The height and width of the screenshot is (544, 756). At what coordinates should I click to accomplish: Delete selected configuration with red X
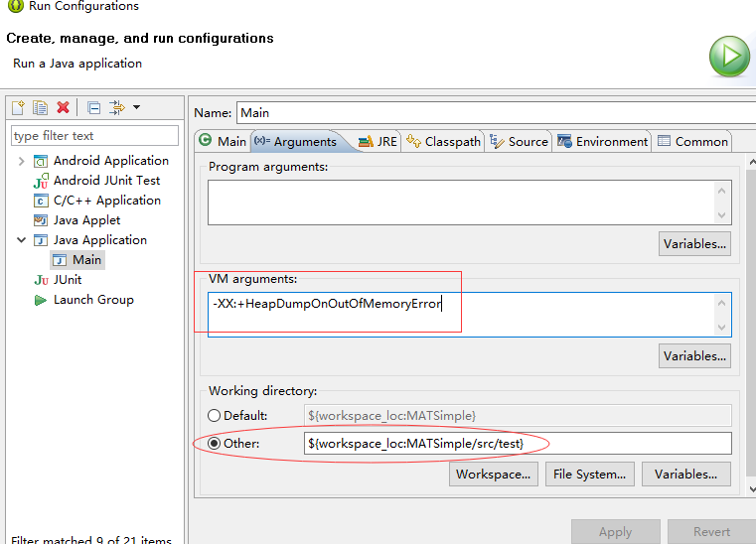(64, 107)
